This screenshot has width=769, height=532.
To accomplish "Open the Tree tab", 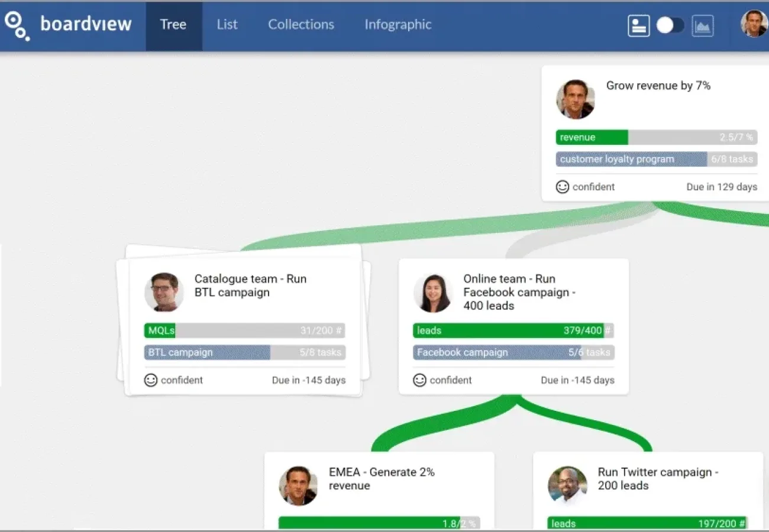I will [173, 25].
